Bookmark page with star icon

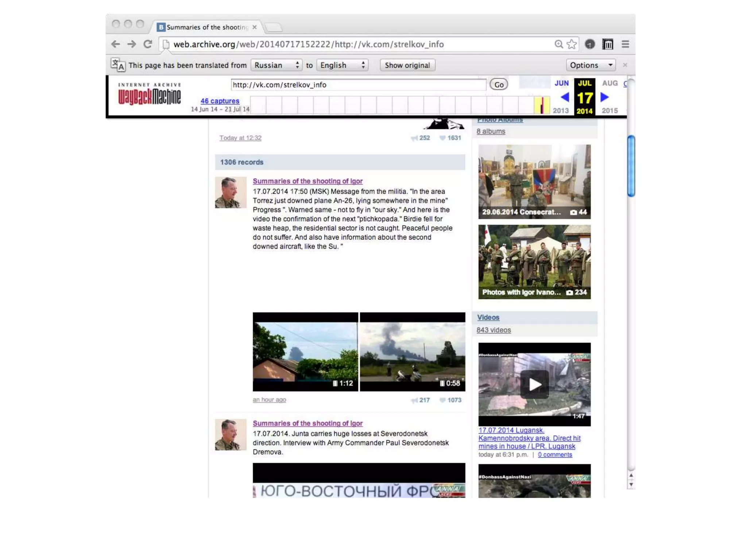(572, 44)
